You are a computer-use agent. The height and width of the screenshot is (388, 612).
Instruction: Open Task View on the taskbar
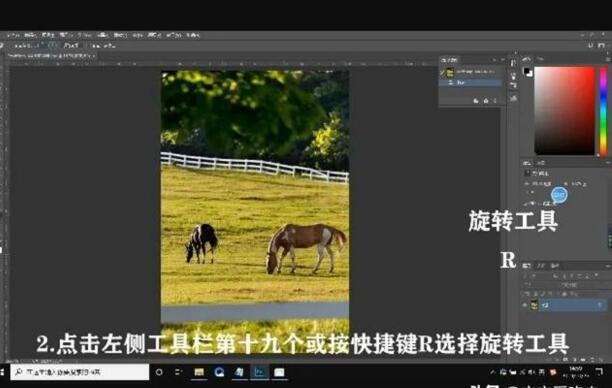[x=178, y=372]
